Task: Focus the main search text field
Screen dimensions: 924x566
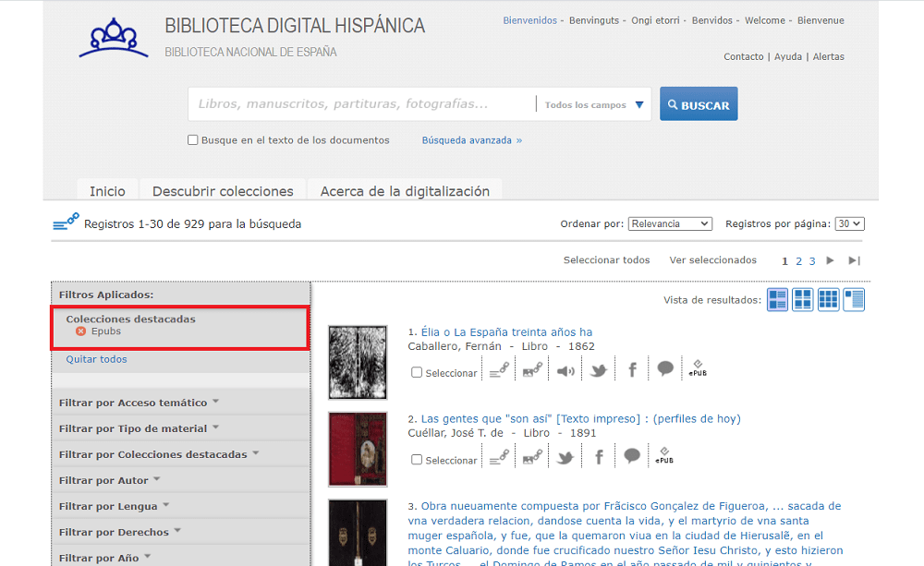Action: click(x=361, y=104)
